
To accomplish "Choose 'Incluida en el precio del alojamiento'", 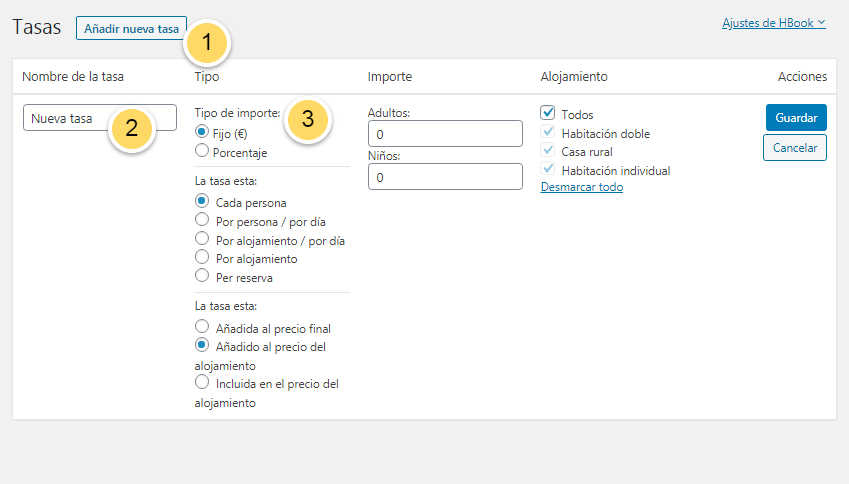I will pyautogui.click(x=203, y=383).
